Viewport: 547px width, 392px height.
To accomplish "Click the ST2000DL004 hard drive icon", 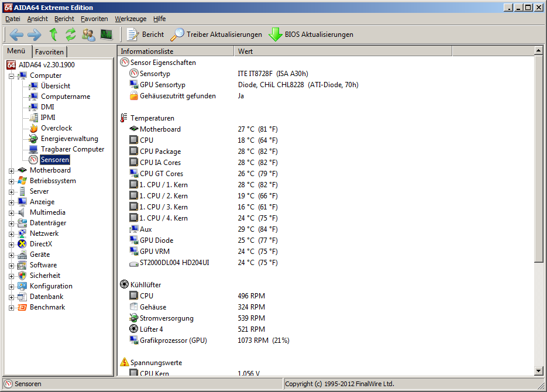I will (134, 264).
